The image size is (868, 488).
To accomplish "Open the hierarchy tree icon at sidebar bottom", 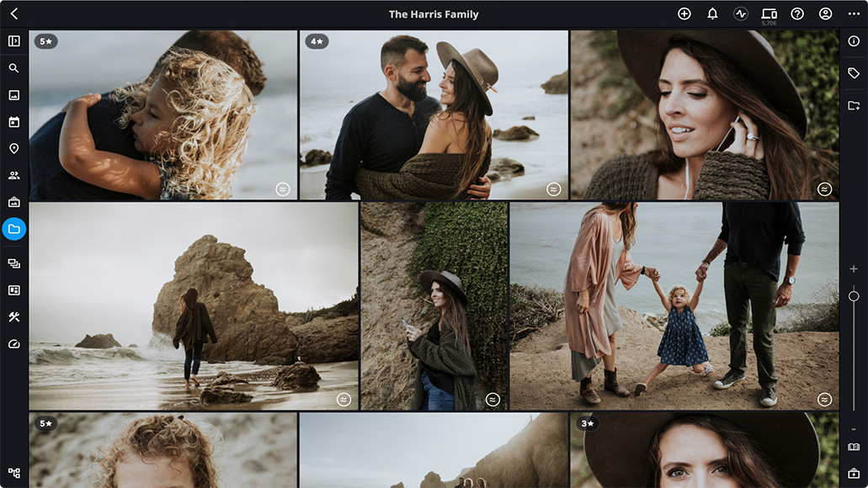I will [x=13, y=473].
